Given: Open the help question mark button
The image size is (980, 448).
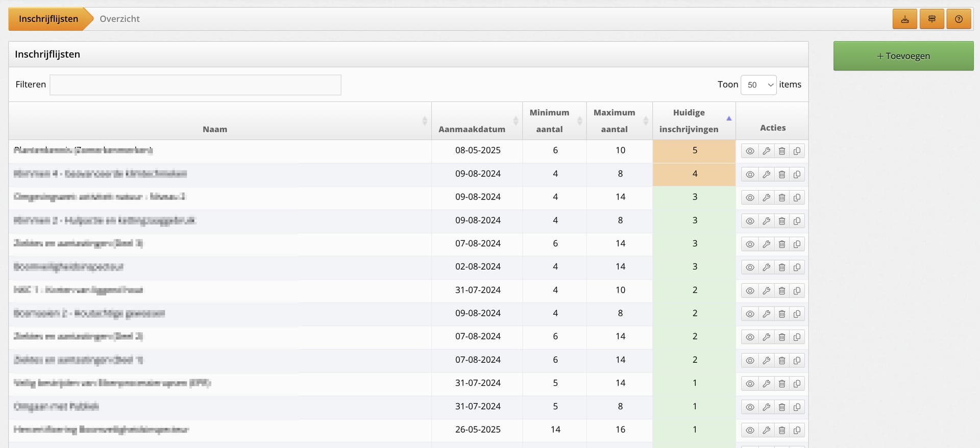Looking at the screenshot, I should [x=959, y=19].
